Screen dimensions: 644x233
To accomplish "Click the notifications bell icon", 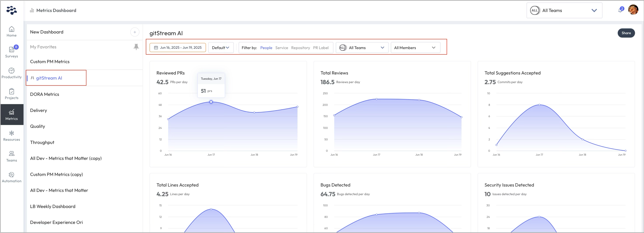I will pos(620,10).
